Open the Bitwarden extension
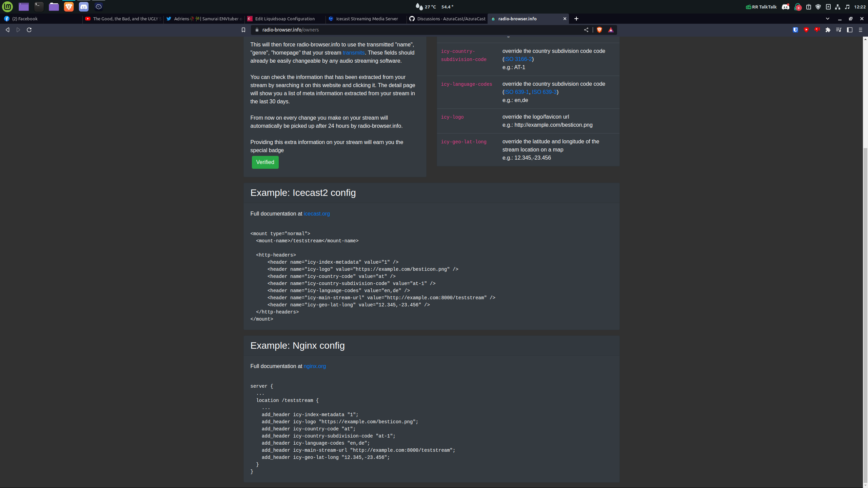 pos(795,30)
